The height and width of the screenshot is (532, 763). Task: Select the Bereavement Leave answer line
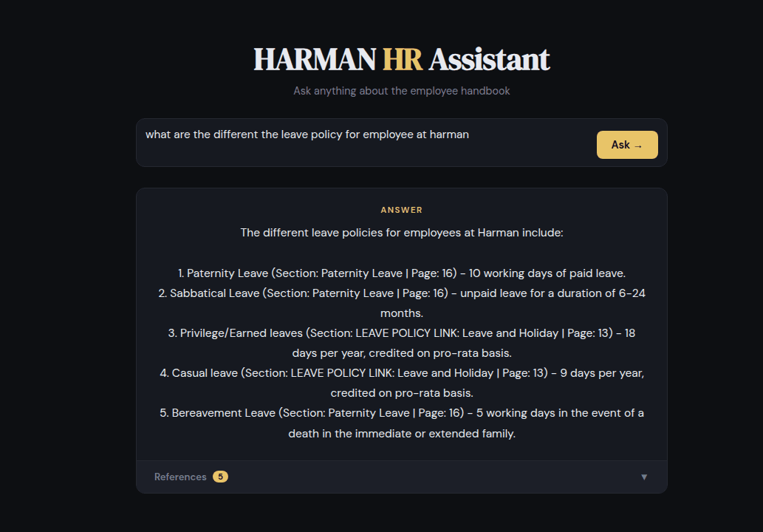tap(401, 413)
